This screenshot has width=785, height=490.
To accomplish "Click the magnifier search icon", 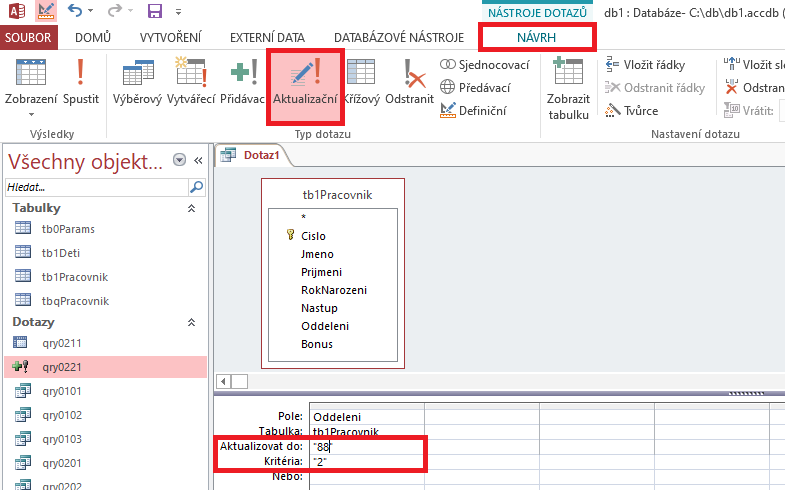I will click(x=197, y=187).
